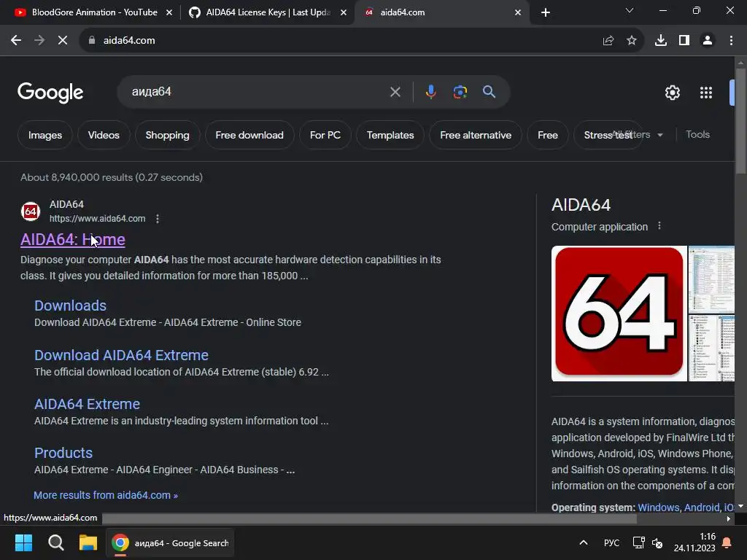
Task: Click the vertical page scrollbar
Action: coord(740,120)
